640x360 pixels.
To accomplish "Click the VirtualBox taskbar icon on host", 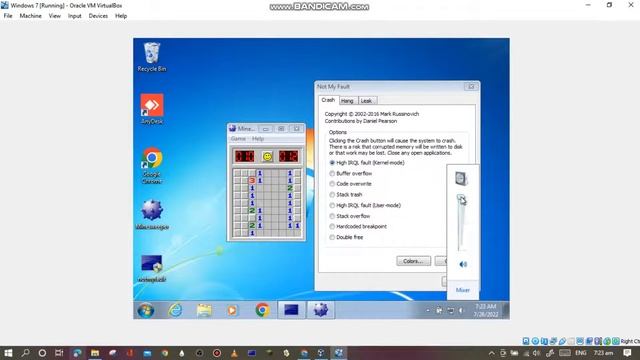I will click(338, 353).
